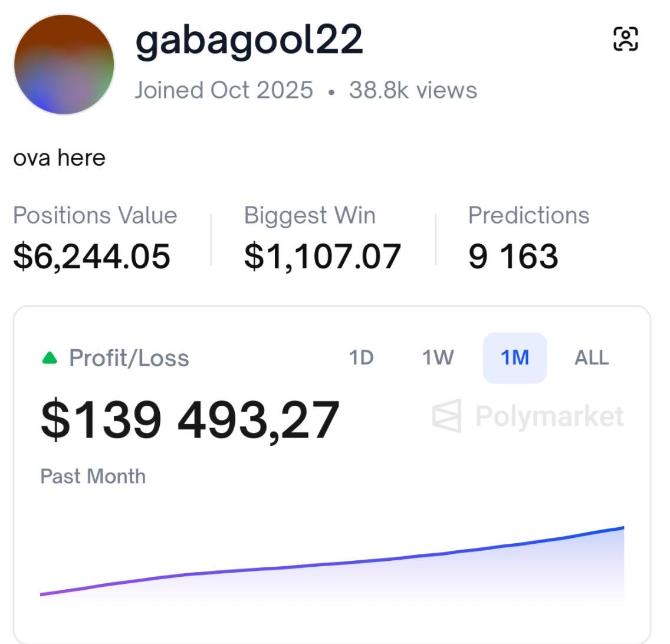Click the 'Positions Value' label
This screenshot has height=644, width=670.
coord(95,215)
